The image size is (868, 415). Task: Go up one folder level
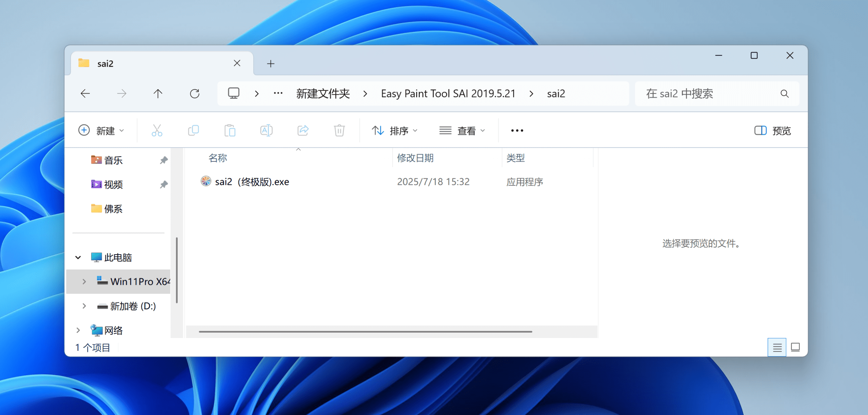click(x=158, y=94)
